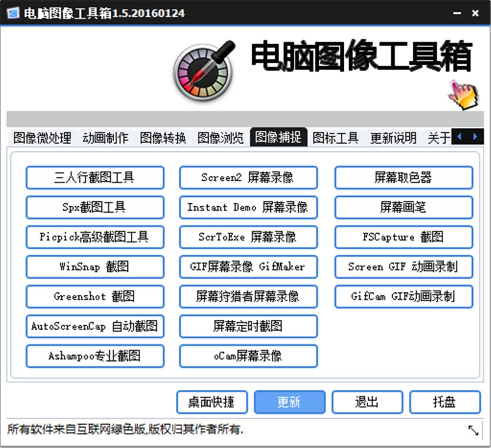
Task: Launch the 屏幕取色器 color picker
Action: click(403, 178)
